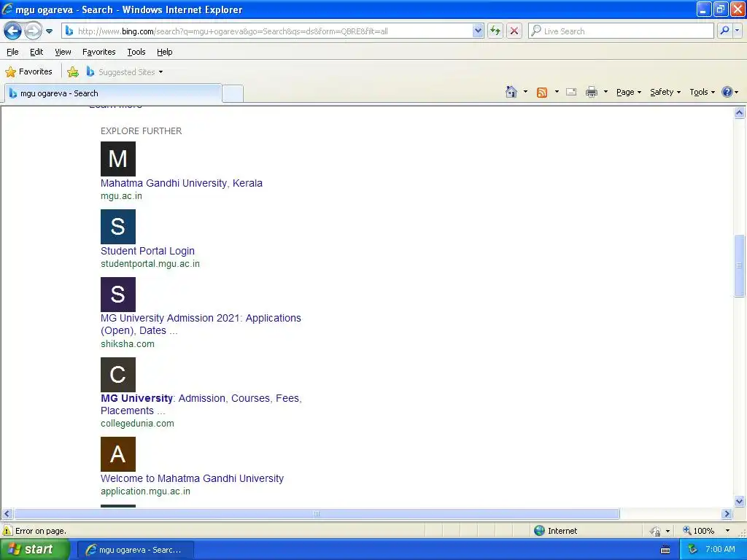Click the Live Search input box
Viewport: 747px width, 560px height.
[x=622, y=31]
